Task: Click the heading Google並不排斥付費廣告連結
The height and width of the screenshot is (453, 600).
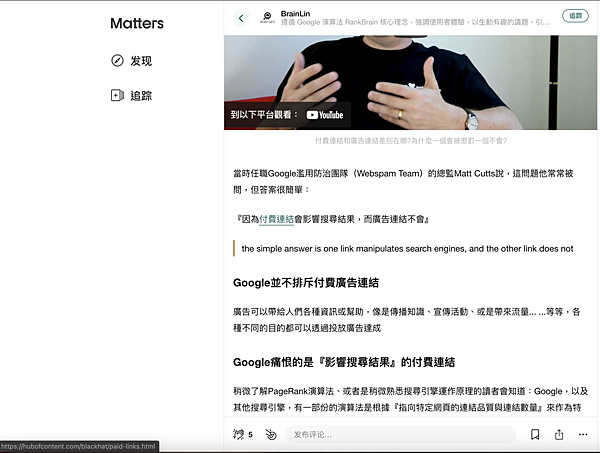Action: coord(306,283)
